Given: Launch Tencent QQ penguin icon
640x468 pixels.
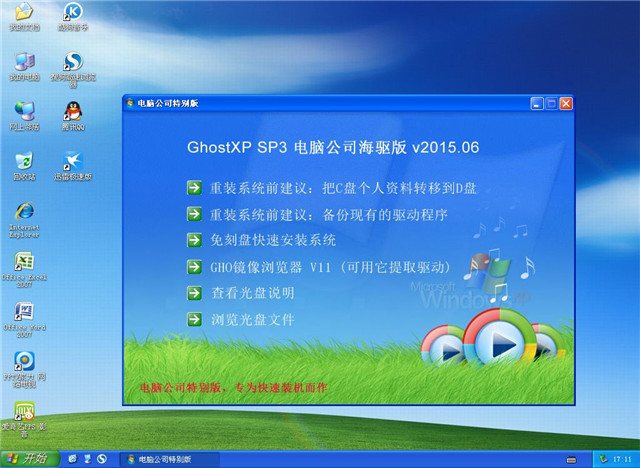Looking at the screenshot, I should pos(72,112).
